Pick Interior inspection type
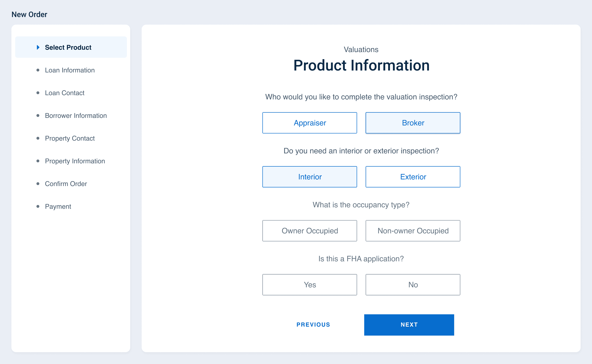592x364 pixels. coord(309,177)
